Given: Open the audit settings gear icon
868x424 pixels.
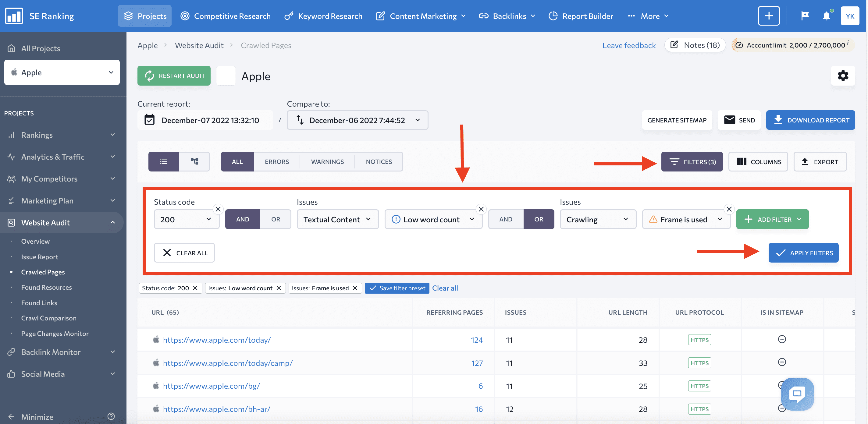Looking at the screenshot, I should tap(843, 76).
